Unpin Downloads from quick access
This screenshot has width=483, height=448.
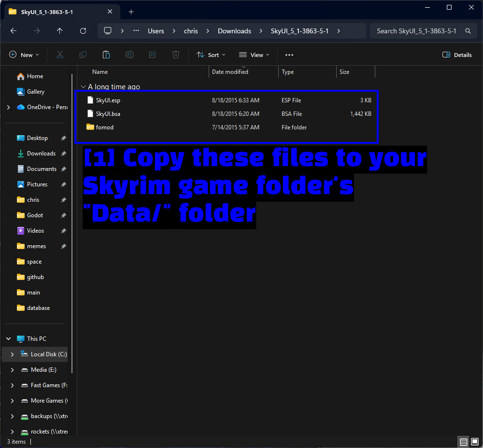pyautogui.click(x=64, y=154)
